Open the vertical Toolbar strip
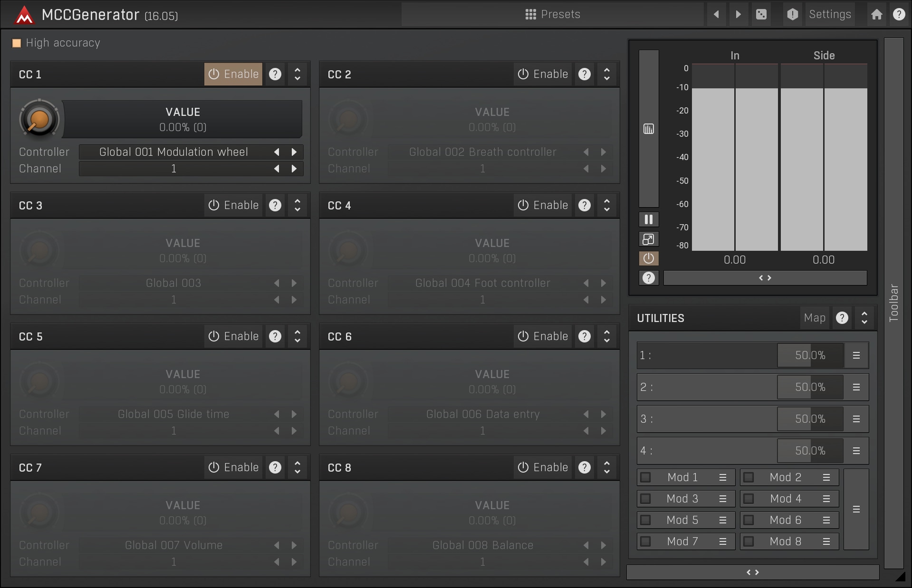Image resolution: width=912 pixels, height=588 pixels. click(894, 303)
